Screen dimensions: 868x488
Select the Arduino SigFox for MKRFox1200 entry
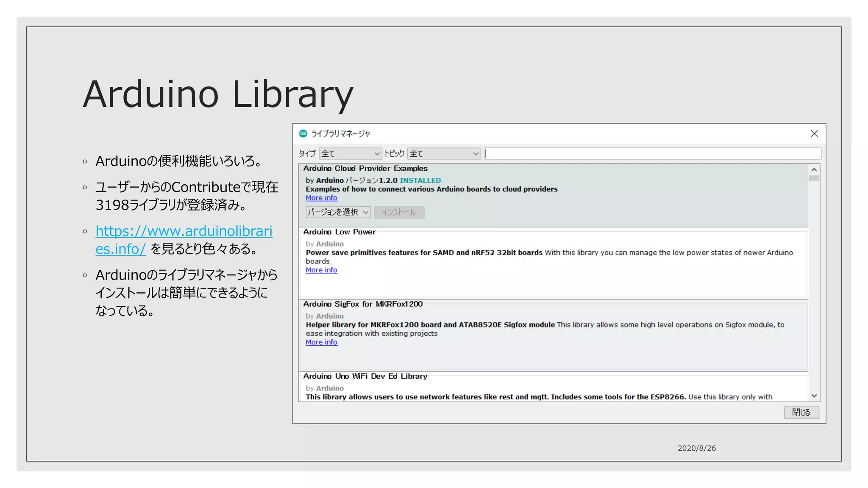551,356
